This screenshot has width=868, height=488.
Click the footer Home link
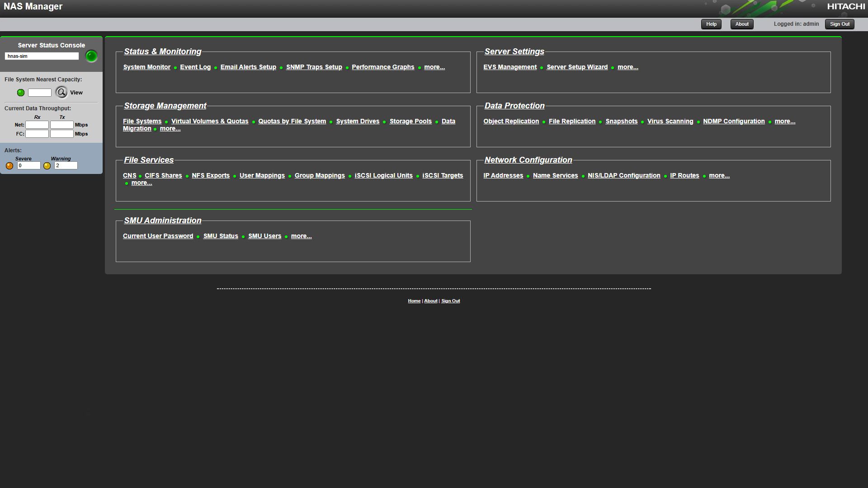pyautogui.click(x=414, y=301)
